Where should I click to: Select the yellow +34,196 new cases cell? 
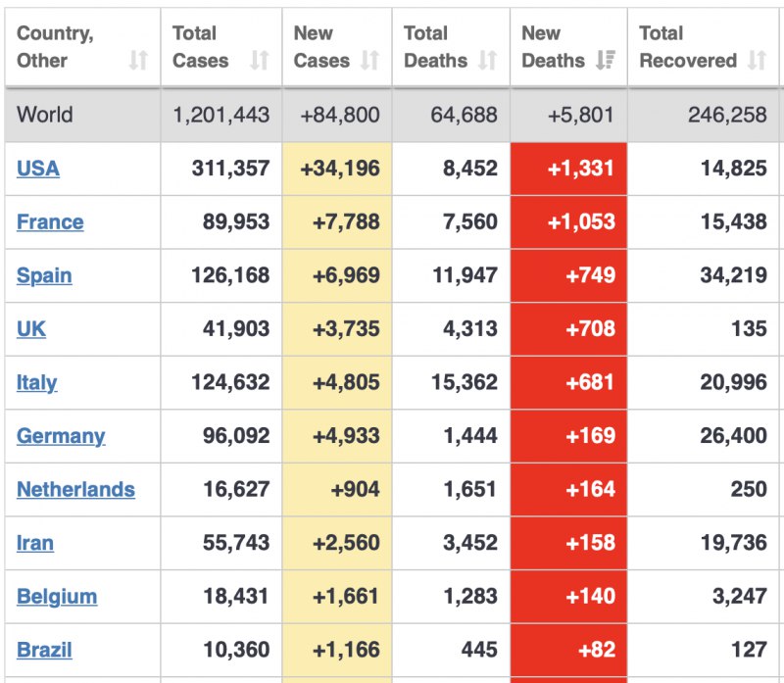click(338, 169)
